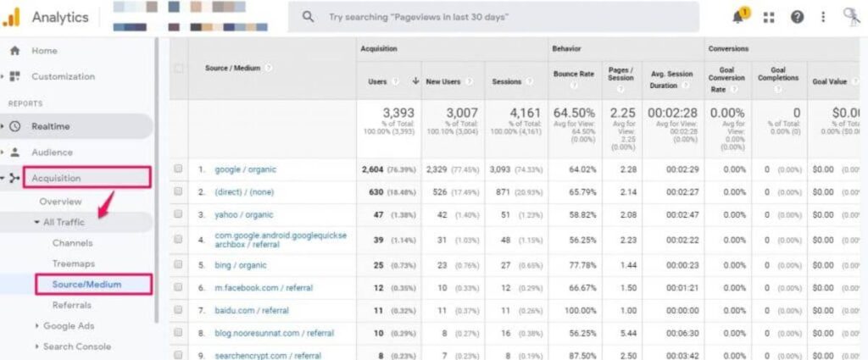Check the box for google / organic row
Viewport: 868px width, 360px height.
[x=178, y=169]
